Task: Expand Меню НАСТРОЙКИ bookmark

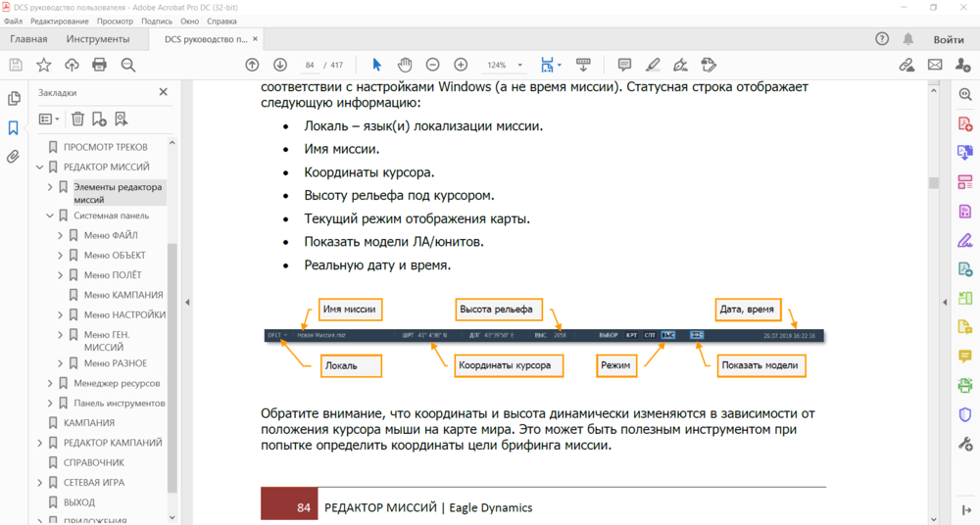Action: click(61, 315)
